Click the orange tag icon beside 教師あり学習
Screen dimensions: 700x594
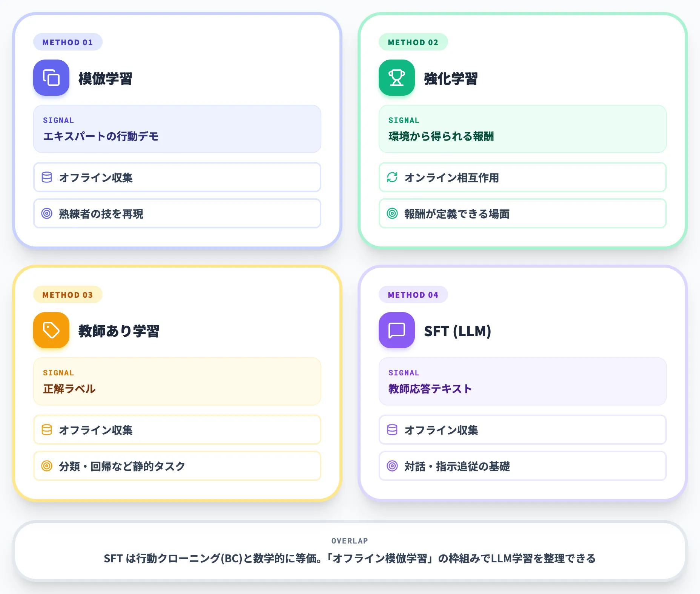click(x=51, y=330)
